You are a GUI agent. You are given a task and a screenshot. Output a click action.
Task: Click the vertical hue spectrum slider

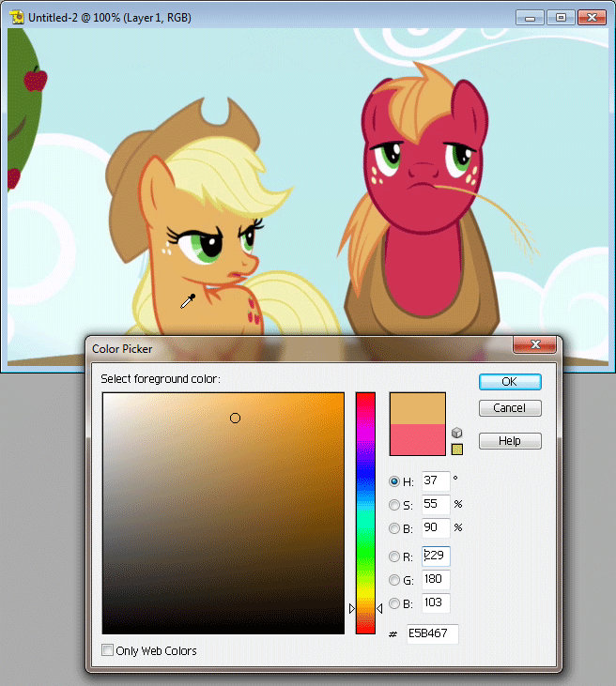(x=365, y=512)
